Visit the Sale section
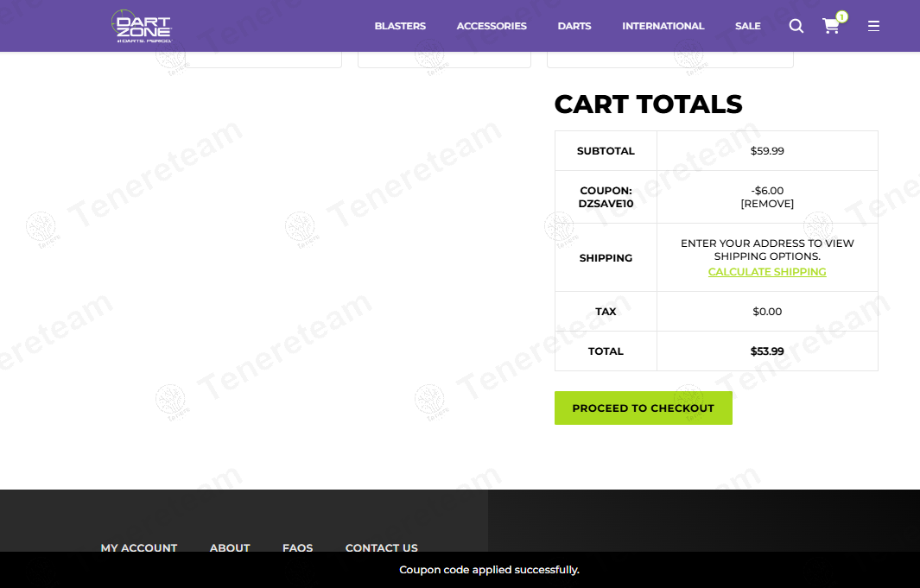Screen dimensions: 920x588 747,26
